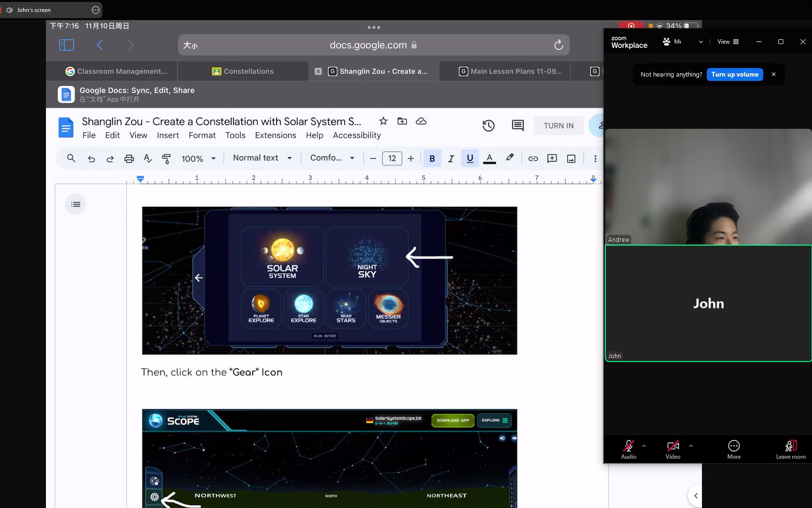Screen dimensions: 812x508
Task: Expand Zoom video options arrow
Action: (691, 446)
